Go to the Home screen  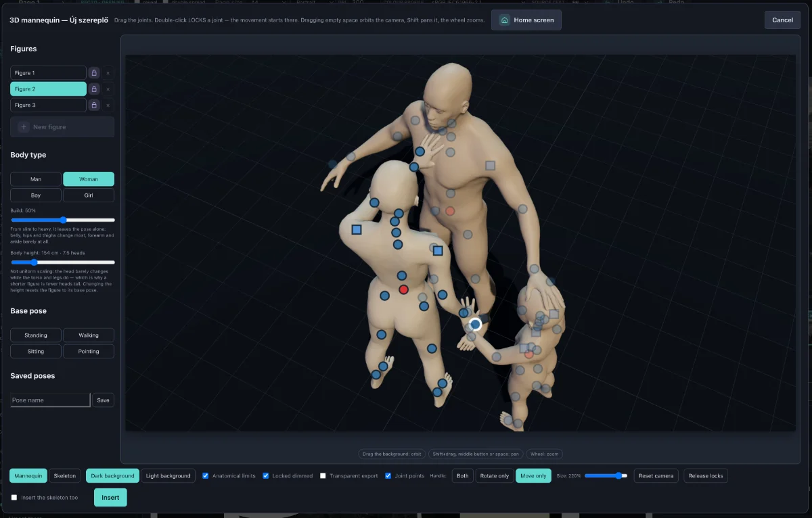point(526,20)
